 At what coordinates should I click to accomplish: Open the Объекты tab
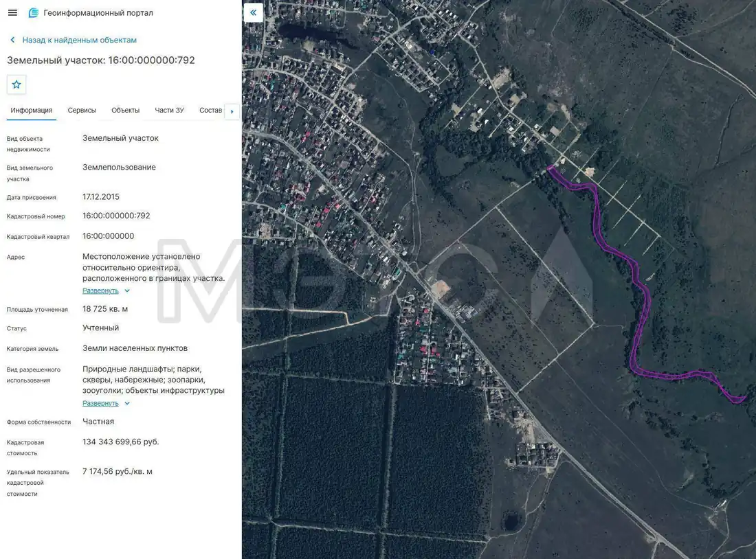coord(125,111)
